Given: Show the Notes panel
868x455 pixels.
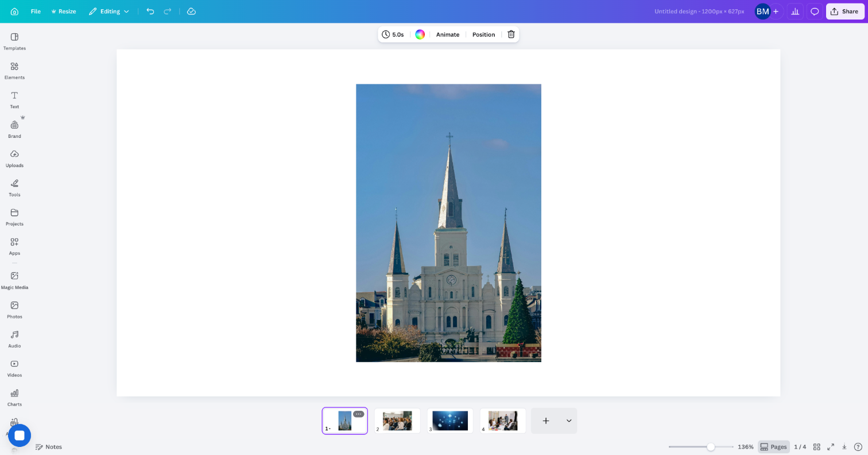Looking at the screenshot, I should tap(49, 446).
